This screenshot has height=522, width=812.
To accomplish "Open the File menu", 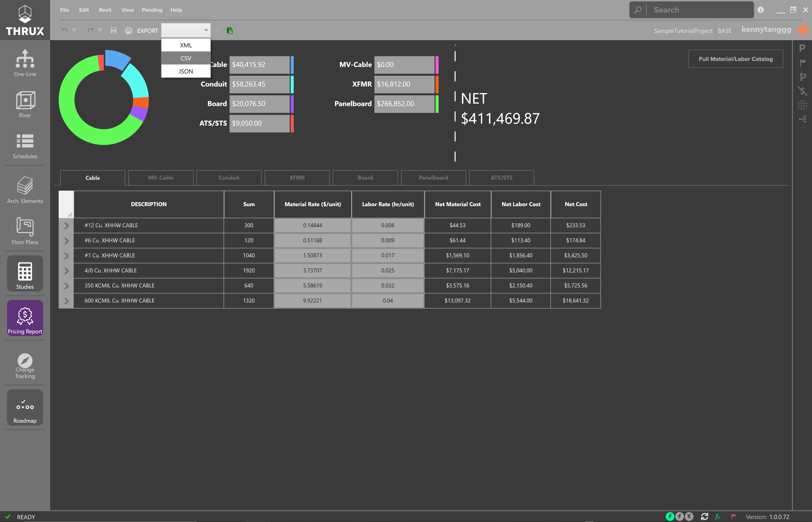I will tap(64, 10).
